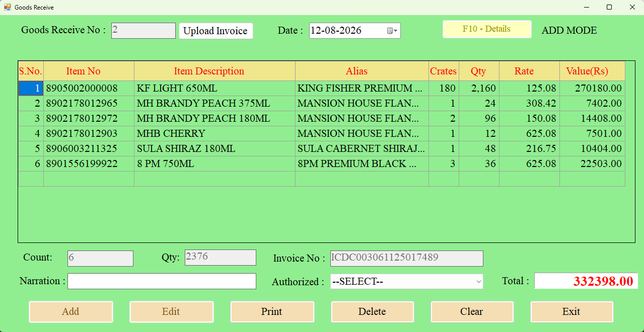Click value cell 14408.00

(592, 119)
